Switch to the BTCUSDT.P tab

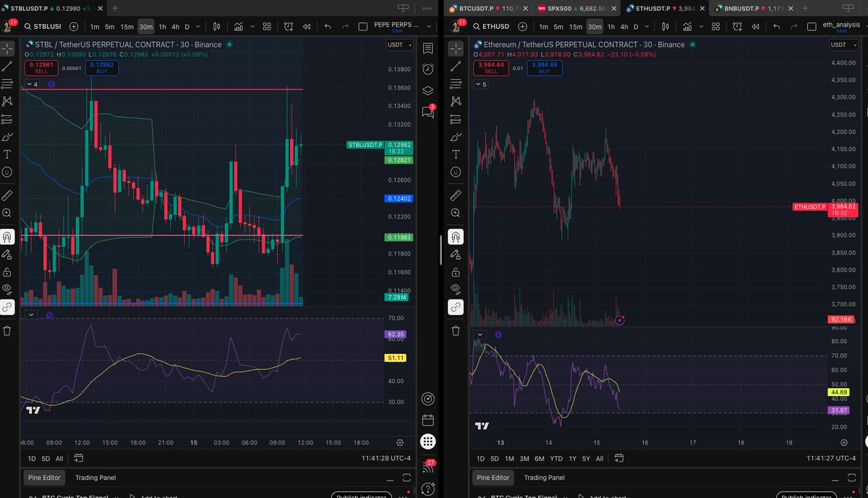[x=487, y=8]
